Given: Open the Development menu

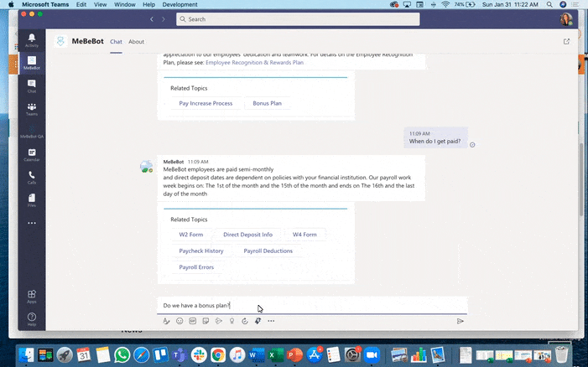Looking at the screenshot, I should 180,4.
